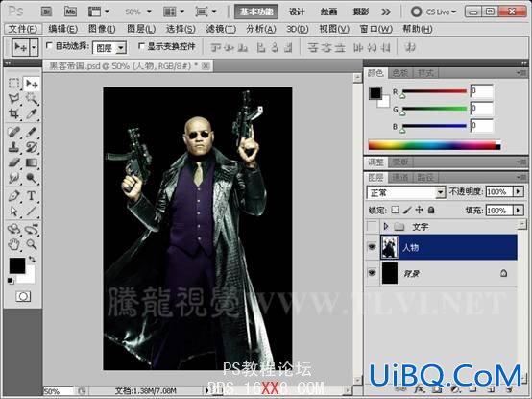
Task: Select the Rectangular Marquee tool
Action: [13, 84]
